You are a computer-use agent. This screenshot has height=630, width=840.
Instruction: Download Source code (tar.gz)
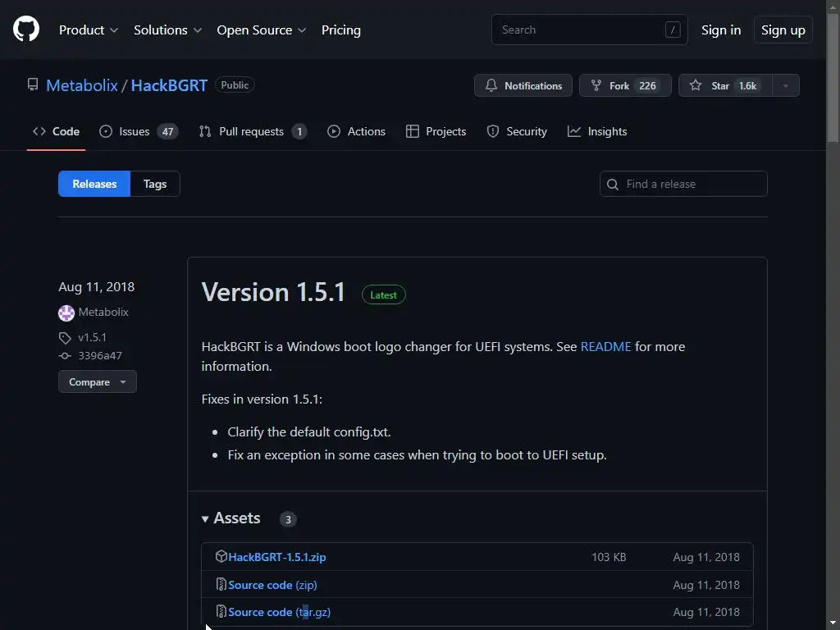(279, 612)
